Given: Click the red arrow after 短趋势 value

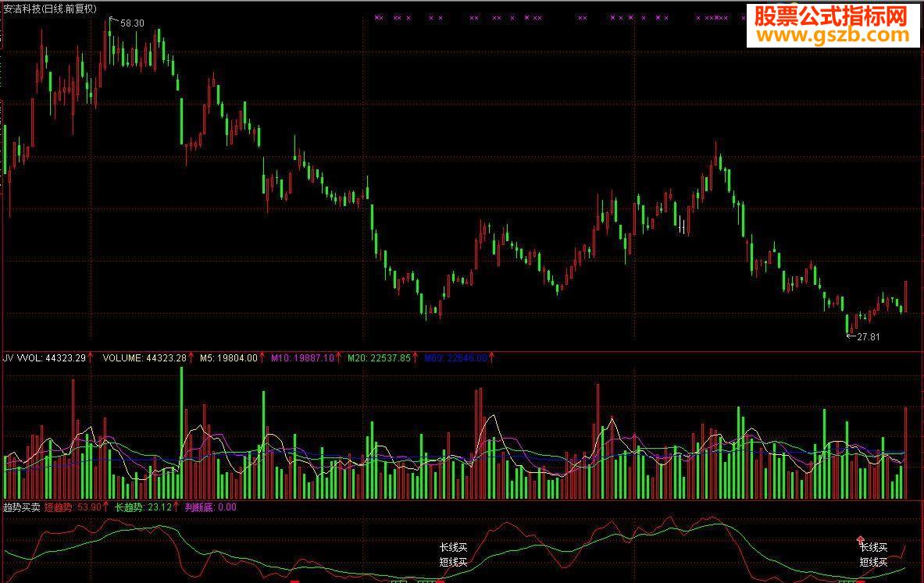Looking at the screenshot, I should click(105, 507).
